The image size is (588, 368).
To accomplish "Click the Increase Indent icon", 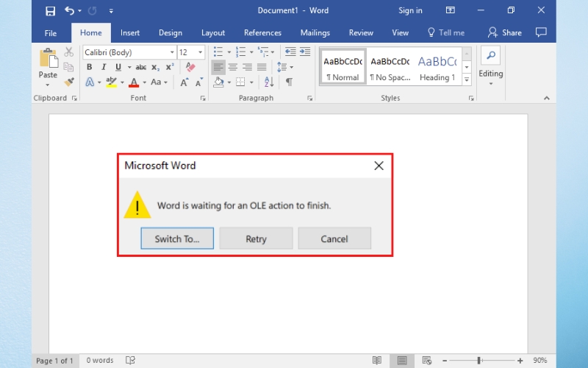I will [x=304, y=52].
